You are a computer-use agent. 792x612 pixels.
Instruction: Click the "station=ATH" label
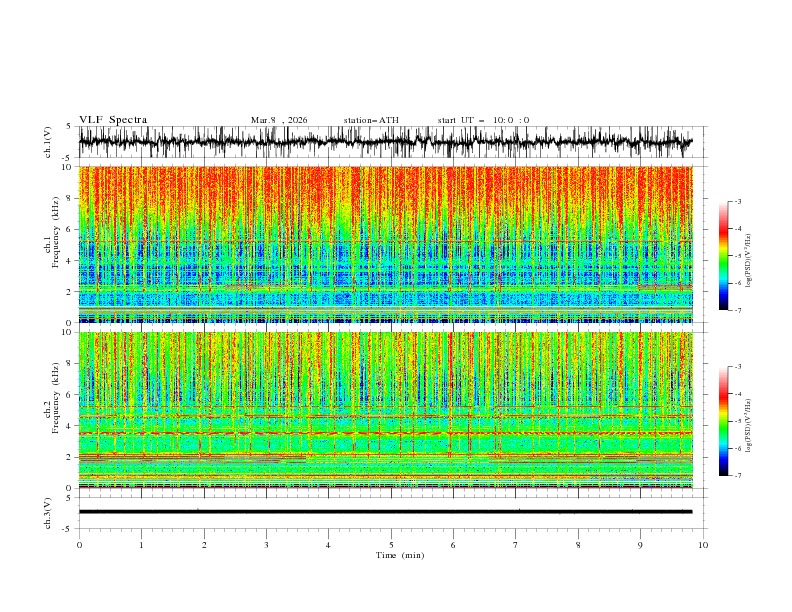[371, 120]
